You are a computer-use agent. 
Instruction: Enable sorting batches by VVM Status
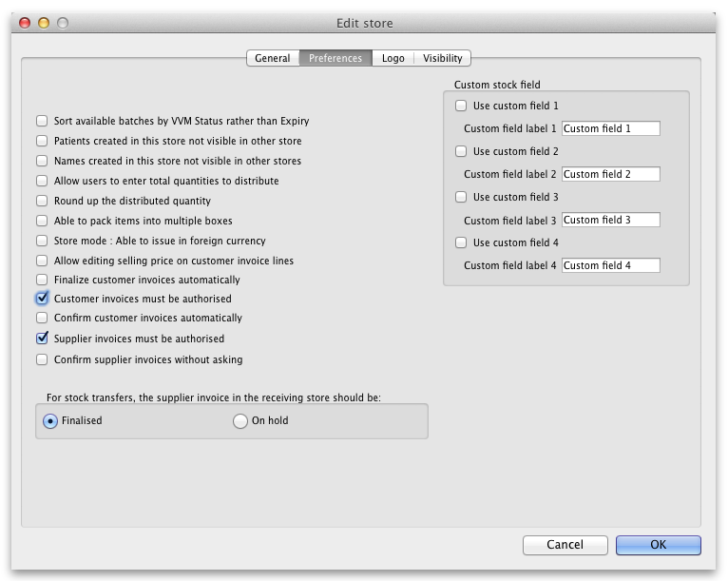coord(42,121)
